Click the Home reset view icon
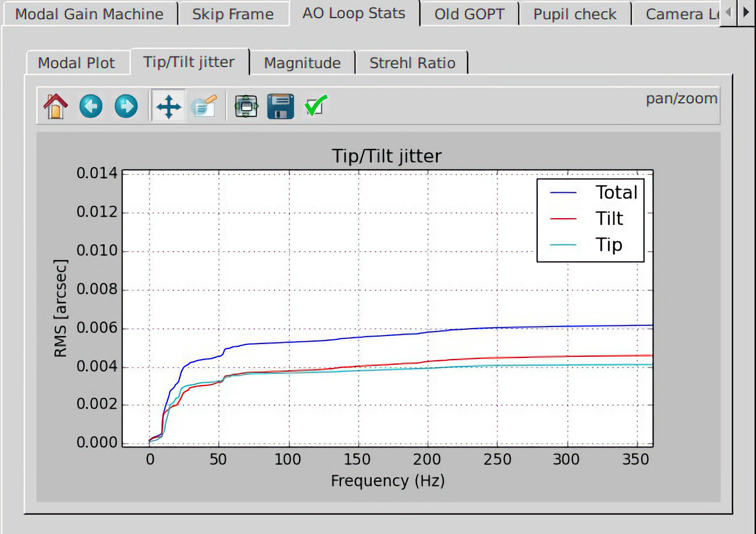The image size is (756, 534). pyautogui.click(x=56, y=106)
